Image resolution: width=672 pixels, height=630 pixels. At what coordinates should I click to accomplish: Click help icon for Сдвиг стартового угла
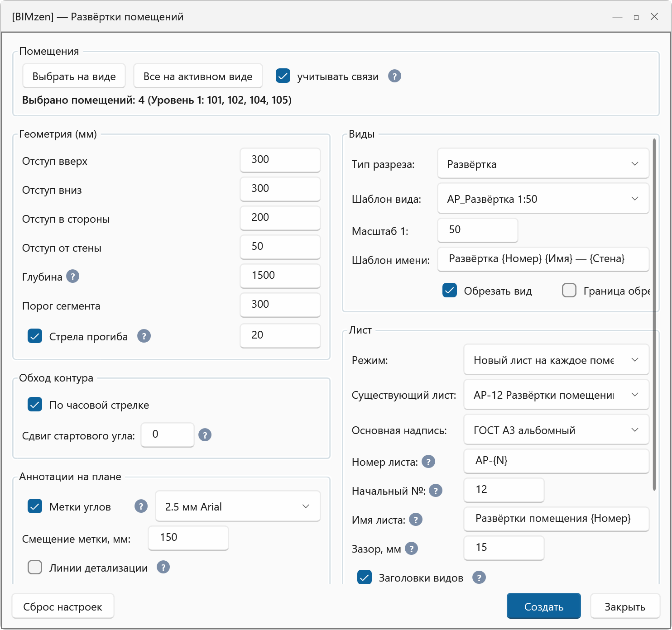pos(205,435)
